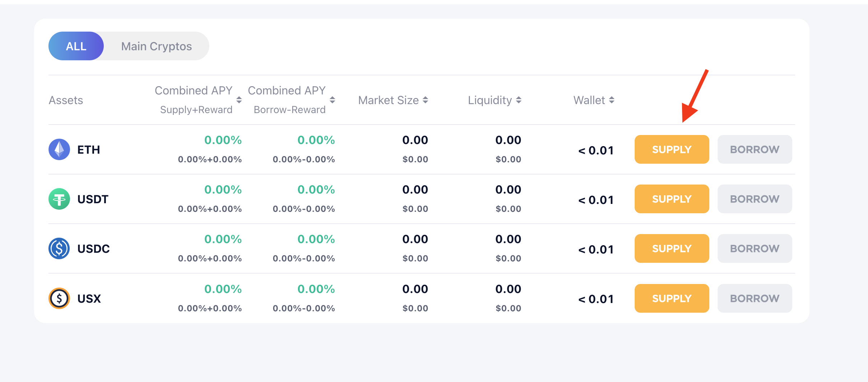Click BORROW in the USDC row
This screenshot has width=868, height=382.
click(x=755, y=248)
